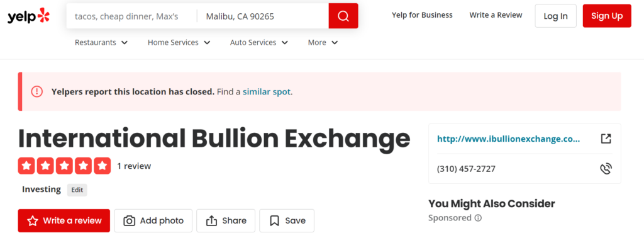The height and width of the screenshot is (233, 644).
Task: Click the red search magnifier button
Action: [343, 16]
